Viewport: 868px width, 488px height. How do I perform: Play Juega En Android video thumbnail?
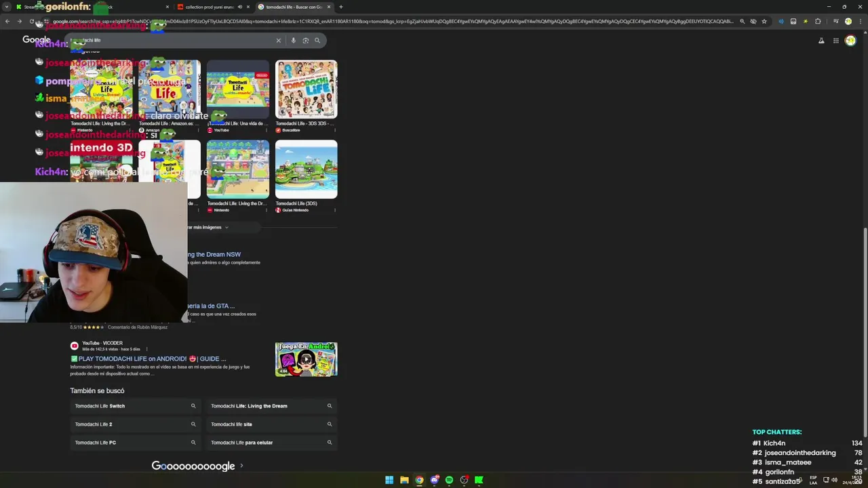point(306,359)
